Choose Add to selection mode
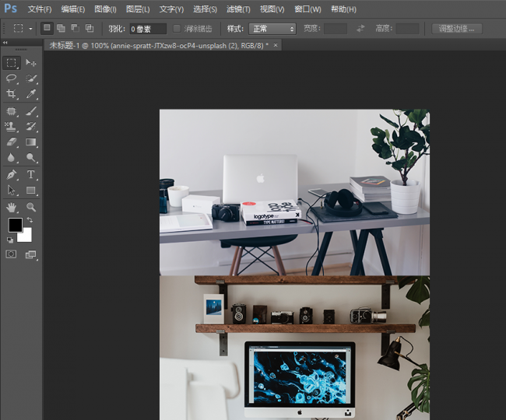The height and width of the screenshot is (420, 506). (x=61, y=28)
